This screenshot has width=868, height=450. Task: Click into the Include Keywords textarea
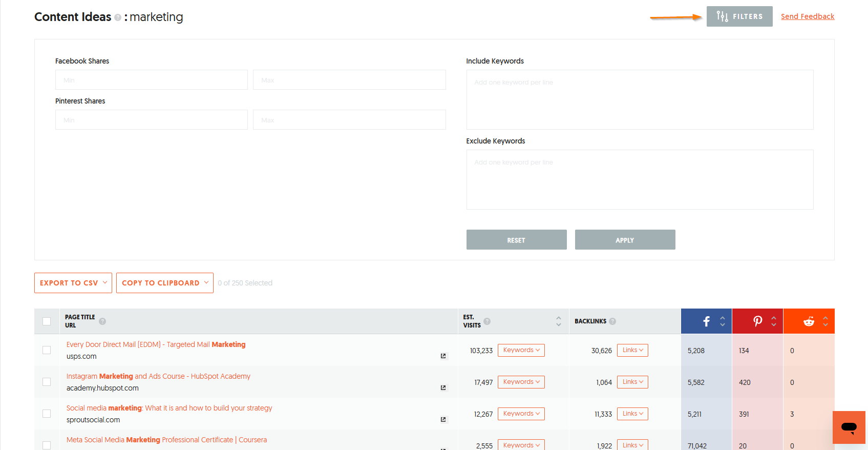coord(640,100)
